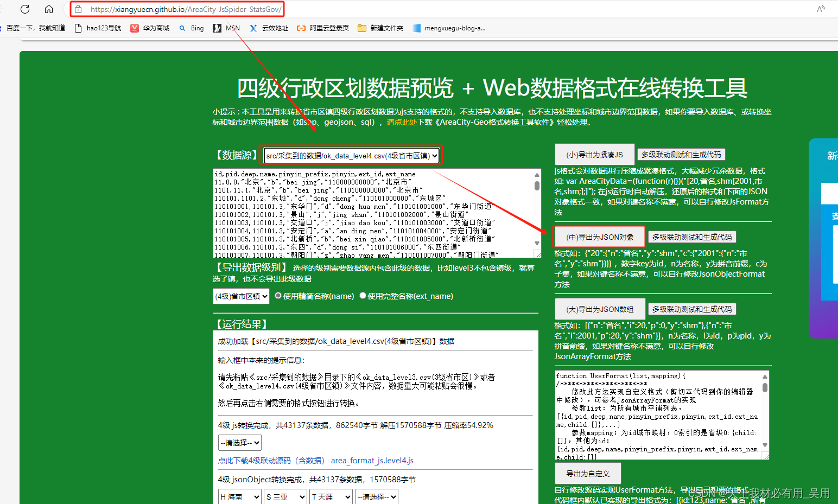Click the 成功加载 ok_data_level4.csv result text

pos(336,341)
